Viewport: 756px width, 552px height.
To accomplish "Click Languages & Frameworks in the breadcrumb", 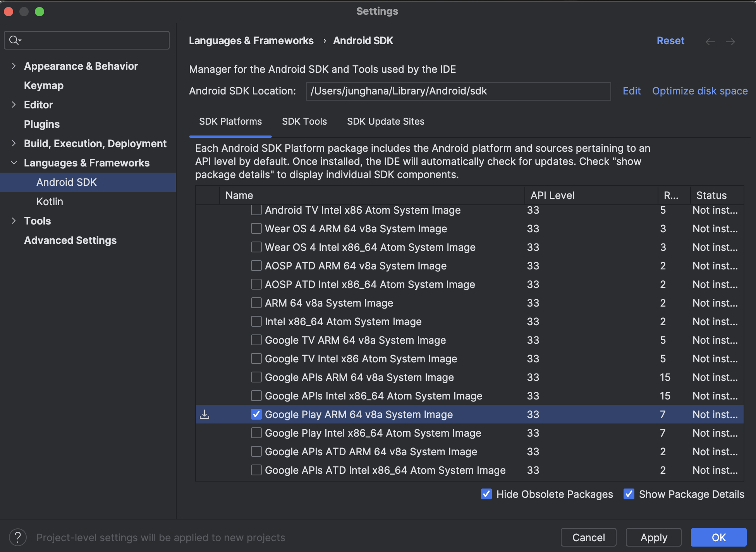I will (251, 41).
